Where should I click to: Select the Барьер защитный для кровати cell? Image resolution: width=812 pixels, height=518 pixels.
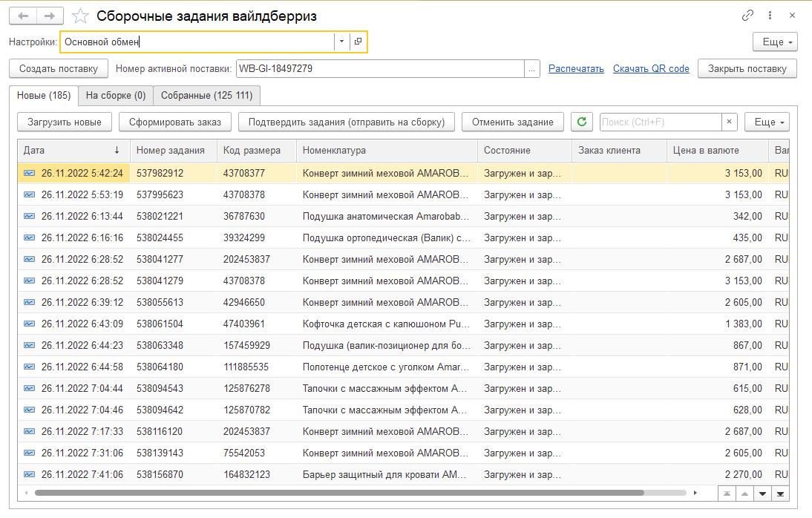click(x=387, y=474)
